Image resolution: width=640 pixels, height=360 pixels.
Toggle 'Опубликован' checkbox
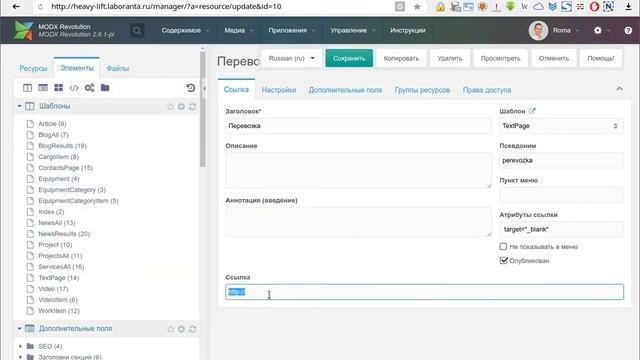coord(503,260)
